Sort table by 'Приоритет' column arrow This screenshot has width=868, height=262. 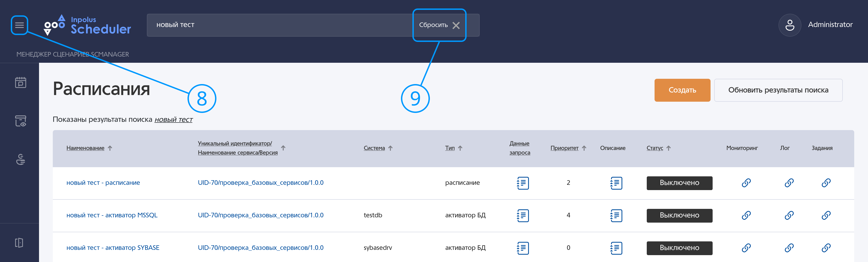coord(584,148)
